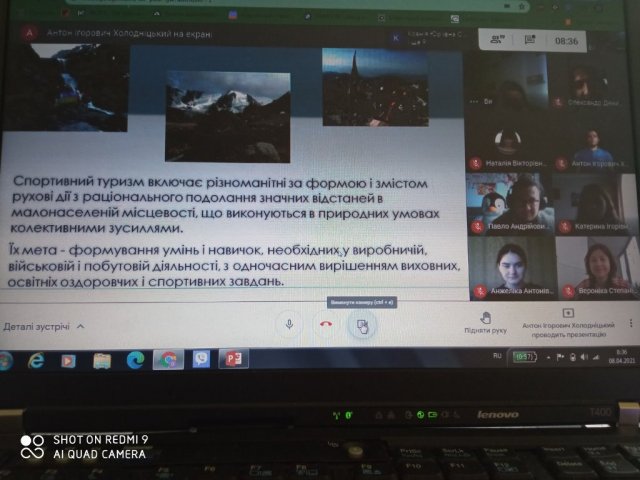Viewport: 640px width, 480px height.
Task: Open PowerPoint from the taskbar
Action: point(233,358)
